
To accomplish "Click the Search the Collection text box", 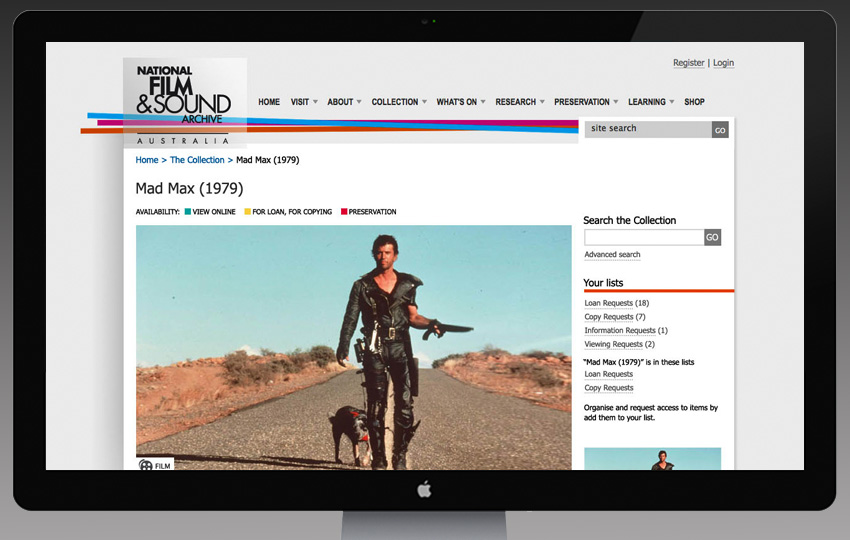I will (644, 237).
